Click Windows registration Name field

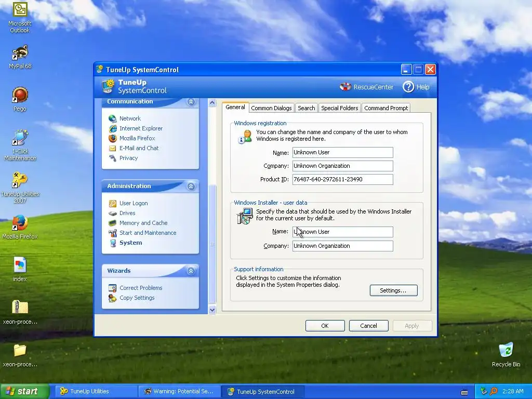coord(343,152)
